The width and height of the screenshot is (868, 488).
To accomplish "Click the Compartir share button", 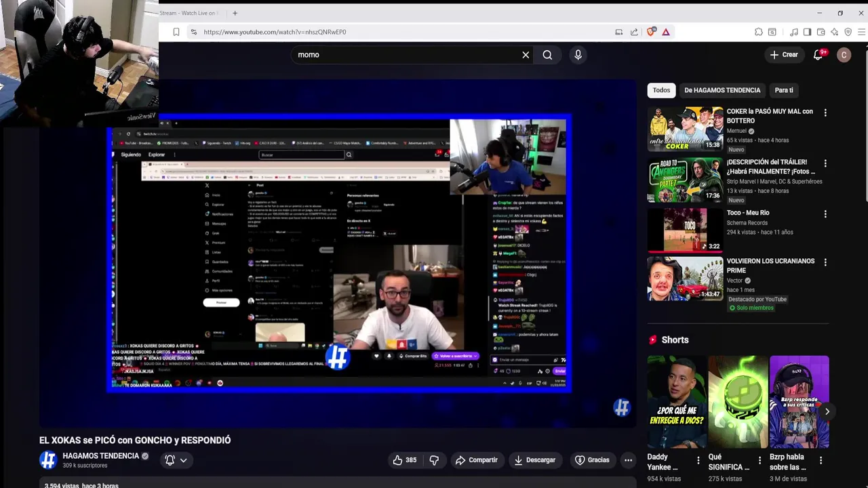I will [477, 460].
